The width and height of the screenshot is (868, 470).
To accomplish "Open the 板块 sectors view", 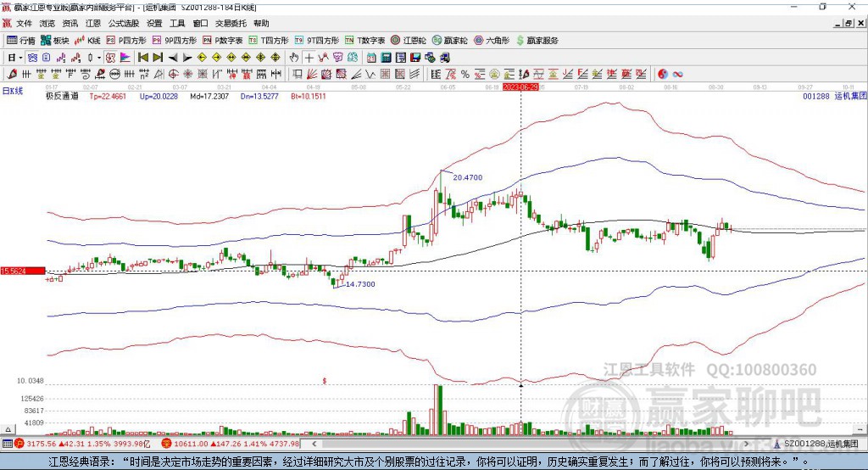I will click(x=55, y=41).
